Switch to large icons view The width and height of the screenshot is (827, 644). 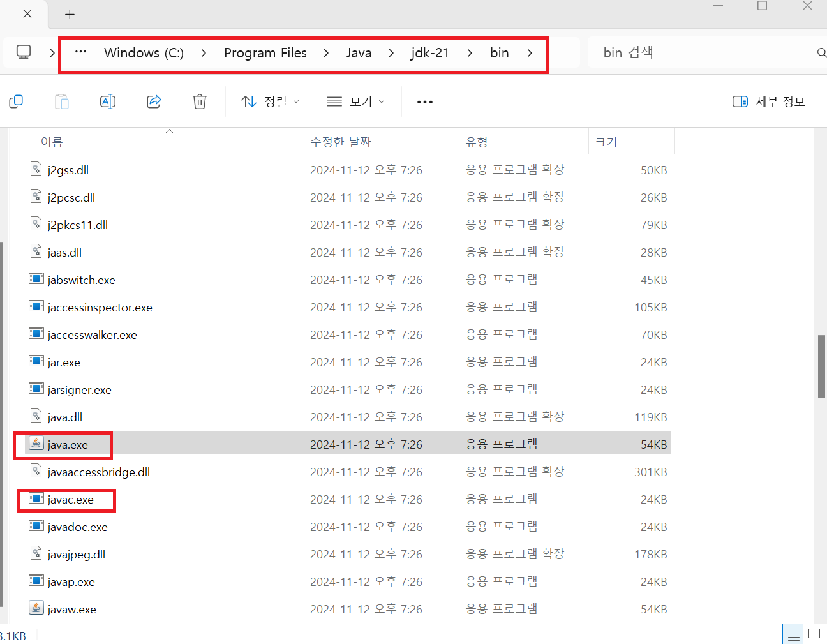814,634
